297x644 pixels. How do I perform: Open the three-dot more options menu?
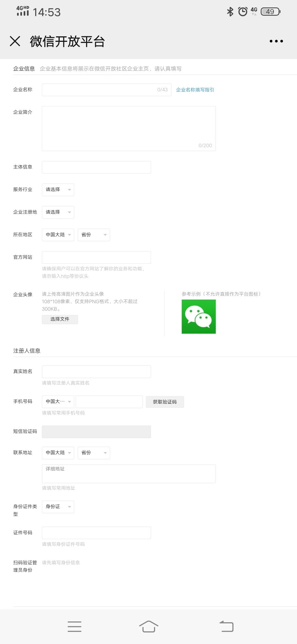point(276,41)
